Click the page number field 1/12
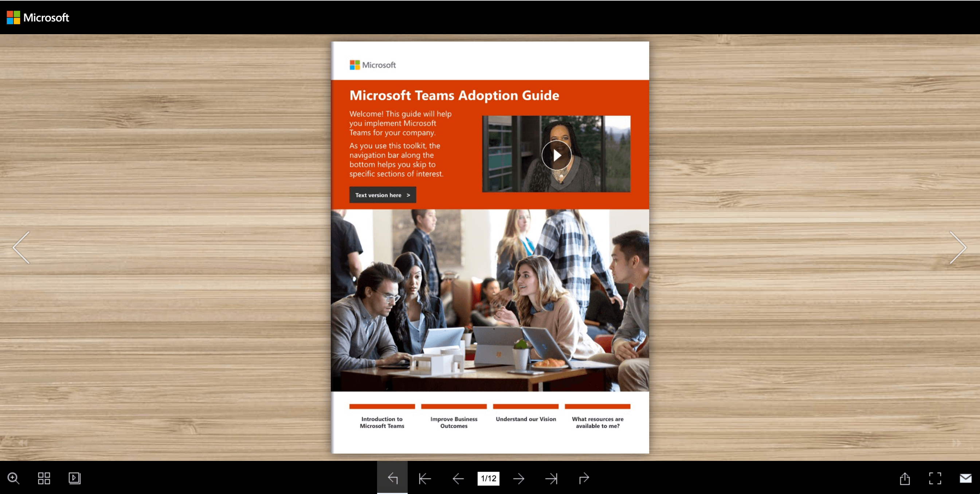Image resolution: width=980 pixels, height=494 pixels. click(x=489, y=478)
